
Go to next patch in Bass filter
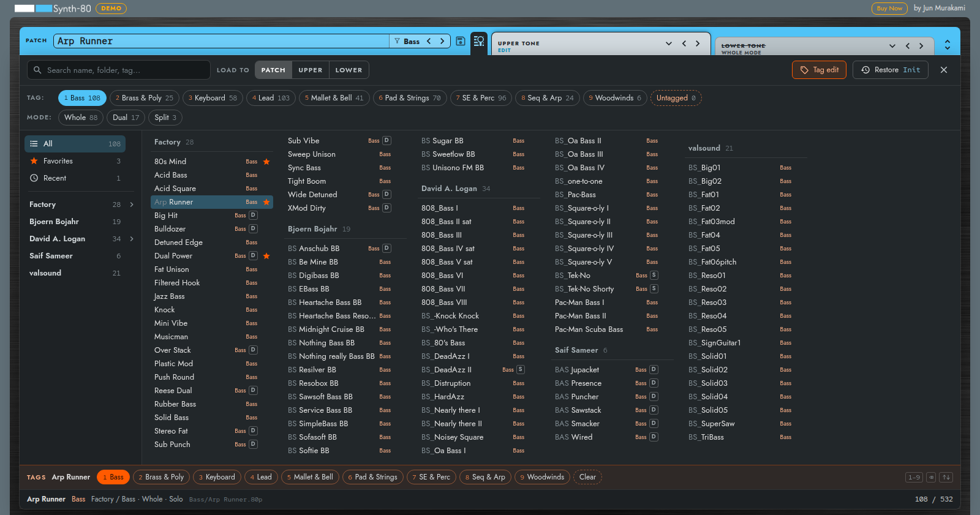click(442, 41)
